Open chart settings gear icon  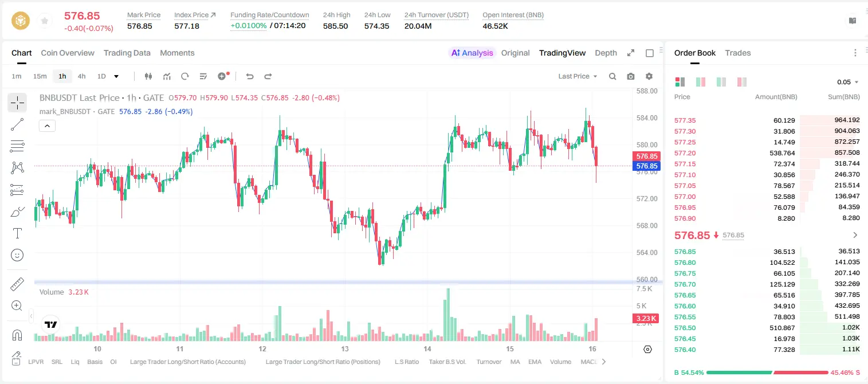tap(649, 76)
